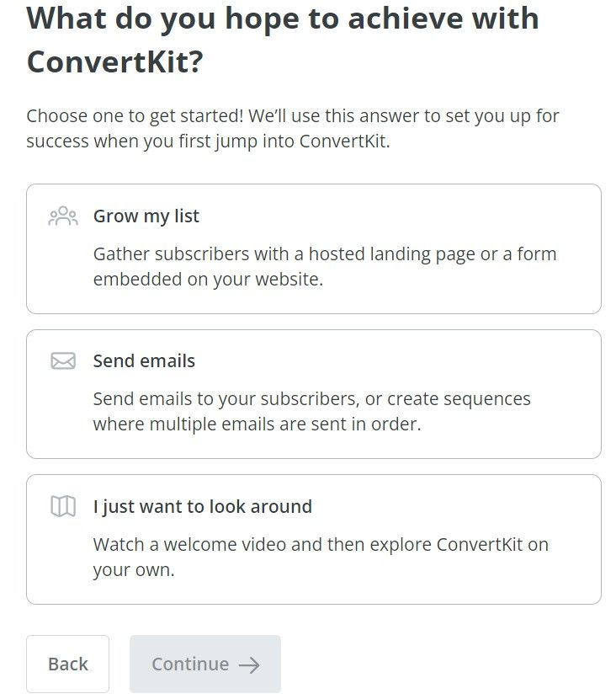Click the people group icon beside Grow my list
This screenshot has height=699, width=616.
tap(63, 216)
